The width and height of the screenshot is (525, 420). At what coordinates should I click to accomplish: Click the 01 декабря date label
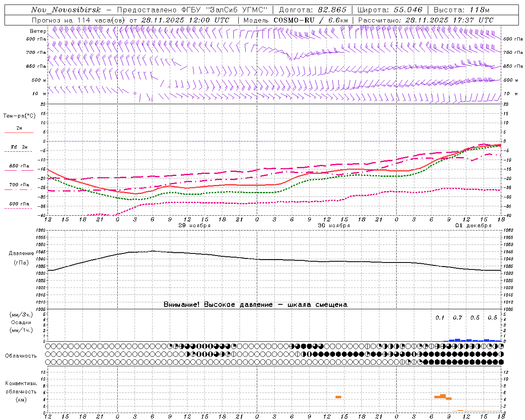coord(473,226)
